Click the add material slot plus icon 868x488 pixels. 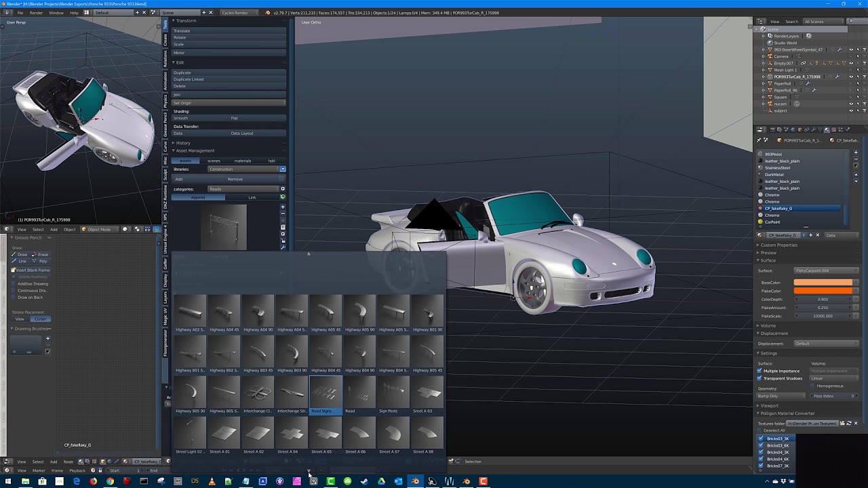(x=856, y=153)
